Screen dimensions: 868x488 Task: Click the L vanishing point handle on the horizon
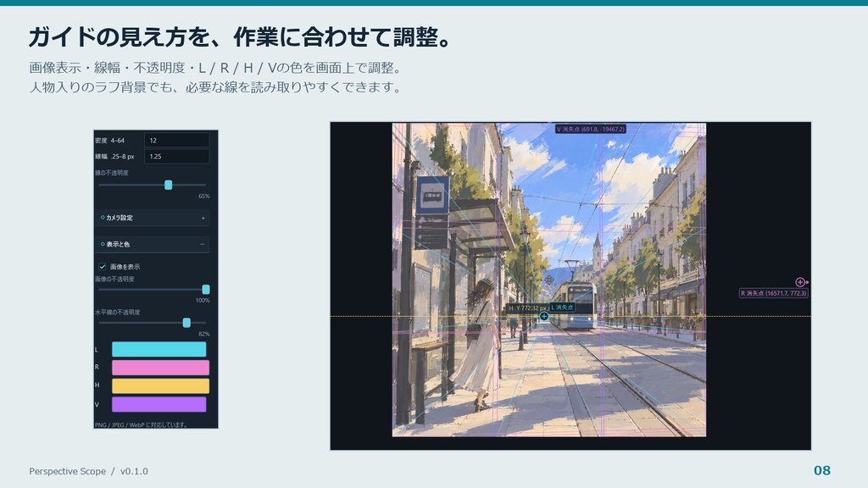coord(543,317)
